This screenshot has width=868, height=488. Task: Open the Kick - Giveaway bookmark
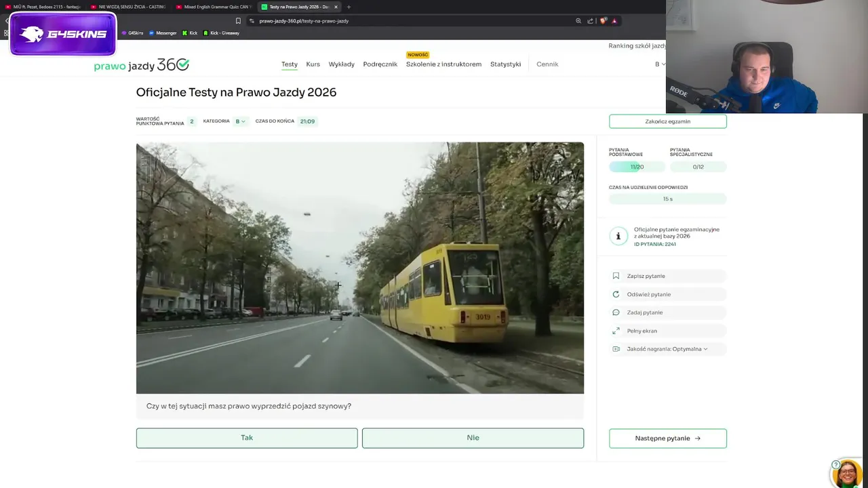point(221,33)
